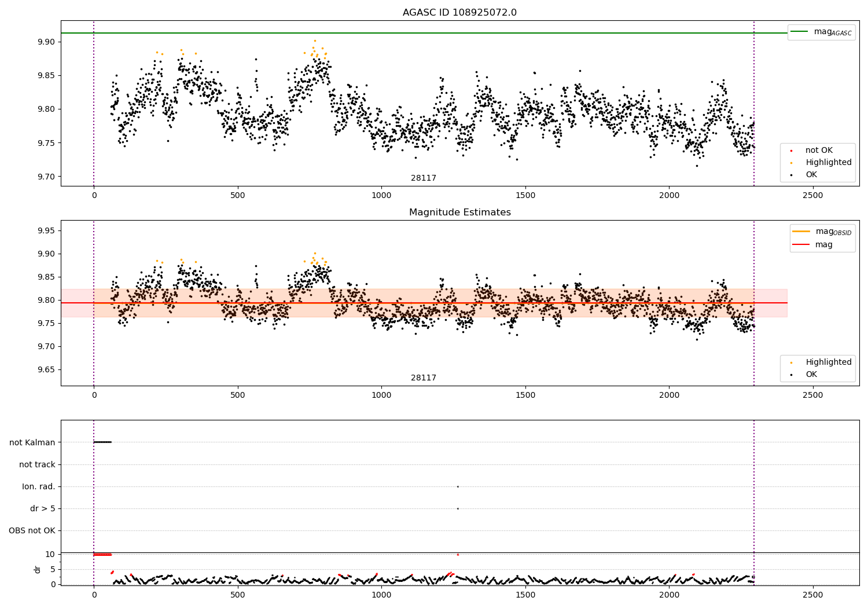
Task: Click the 5 tick on the dr axis
Action: (53, 570)
